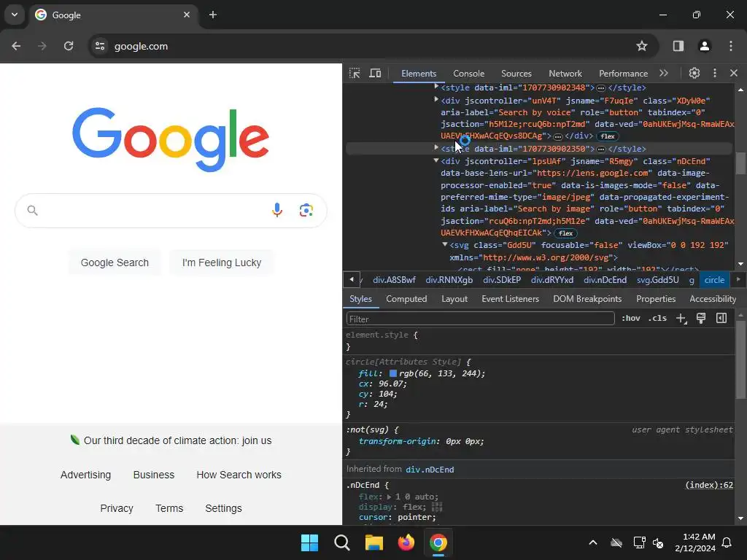Open the DOM Breakpoints tab
747x560 pixels.
click(587, 298)
